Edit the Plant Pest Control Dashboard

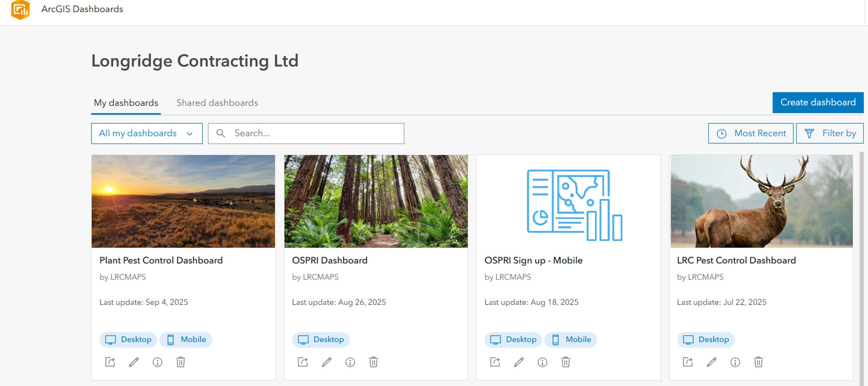point(134,362)
